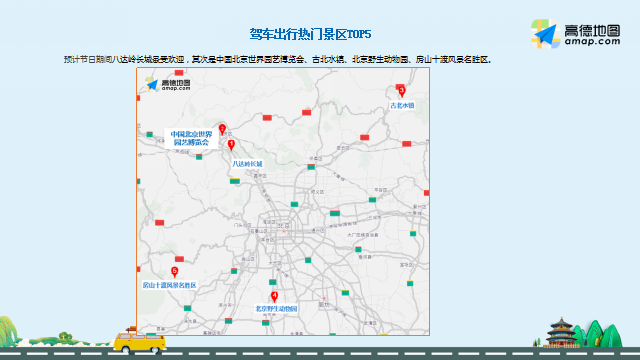
Task: Select the 房山十渡风景名胜区 label
Action: (x=169, y=285)
